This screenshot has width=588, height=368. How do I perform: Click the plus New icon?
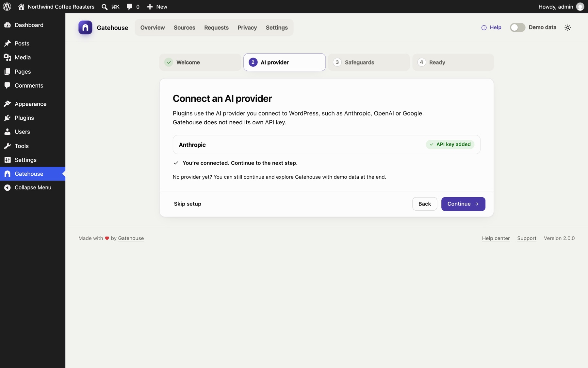150,7
